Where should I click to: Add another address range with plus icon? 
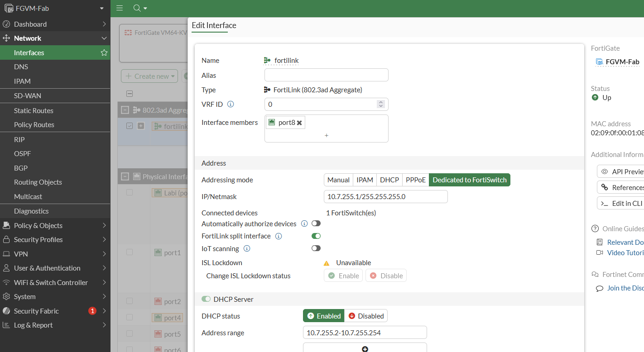[x=365, y=349]
